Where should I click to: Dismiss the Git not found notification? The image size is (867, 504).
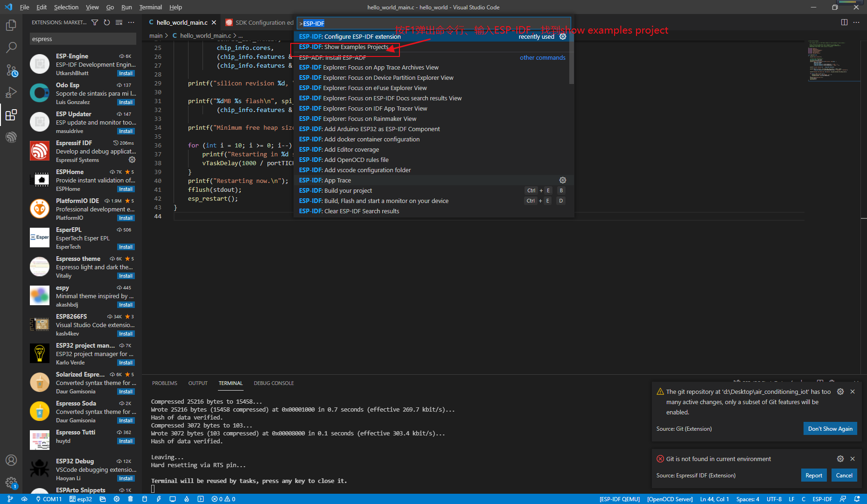(x=853, y=459)
